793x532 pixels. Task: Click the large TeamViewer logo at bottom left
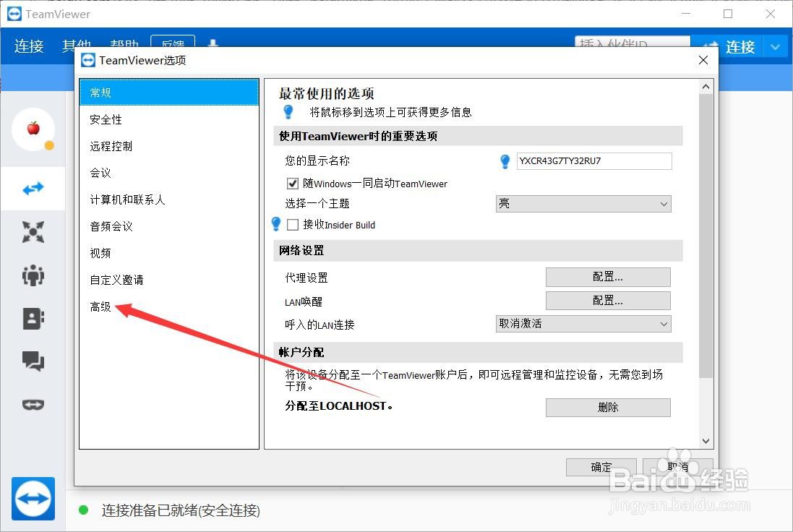(x=33, y=499)
